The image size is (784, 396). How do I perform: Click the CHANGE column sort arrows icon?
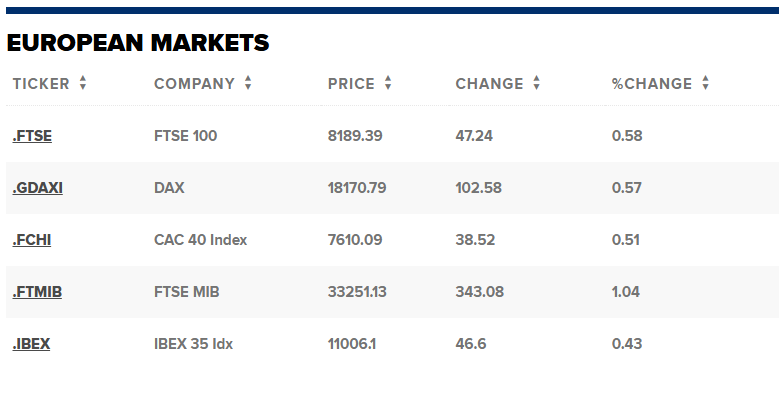tap(536, 83)
